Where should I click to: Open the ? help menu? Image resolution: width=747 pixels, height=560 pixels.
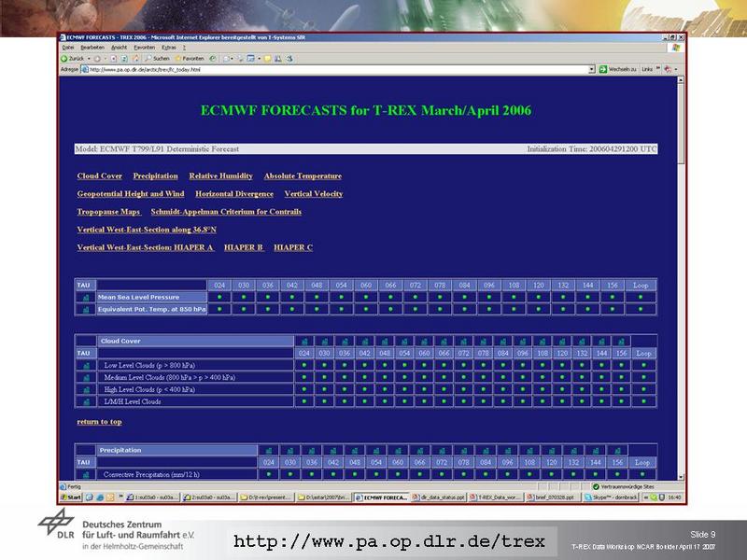click(184, 48)
